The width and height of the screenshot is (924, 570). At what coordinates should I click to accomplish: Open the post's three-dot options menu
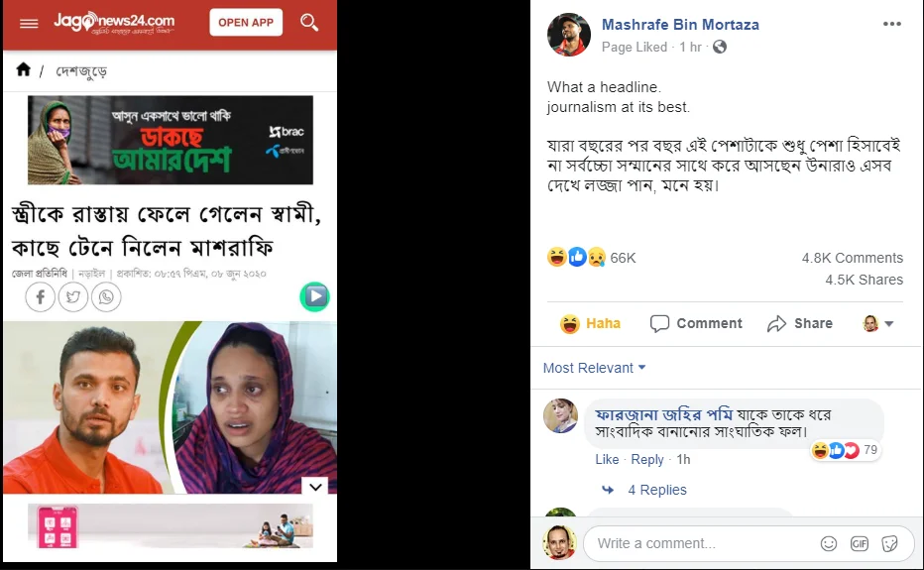[x=891, y=24]
